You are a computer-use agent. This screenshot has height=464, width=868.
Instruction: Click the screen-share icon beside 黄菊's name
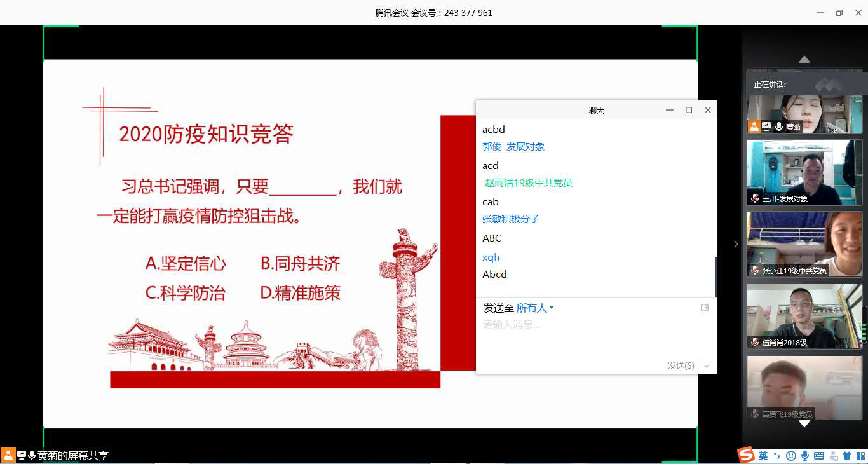point(766,126)
